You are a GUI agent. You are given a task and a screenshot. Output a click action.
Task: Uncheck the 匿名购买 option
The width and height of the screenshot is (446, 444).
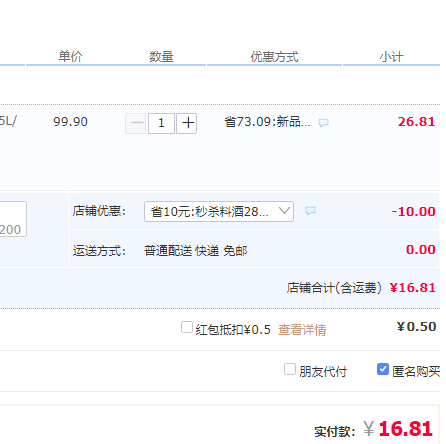pyautogui.click(x=383, y=369)
